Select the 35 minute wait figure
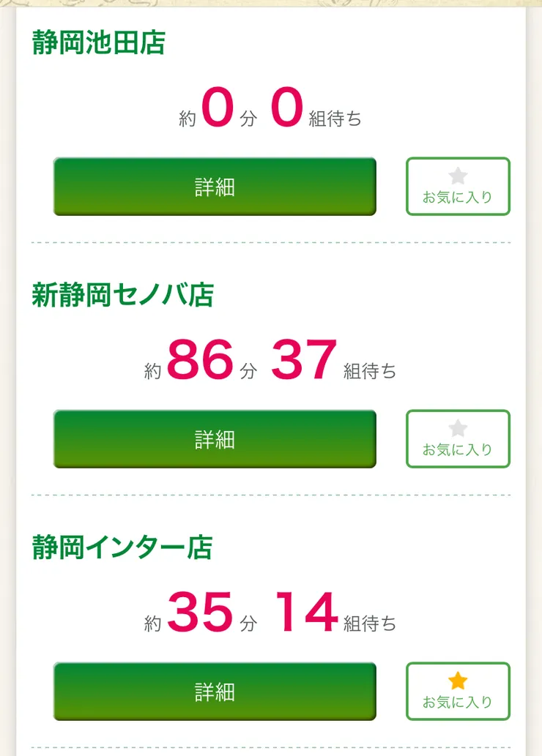This screenshot has height=756, width=542. point(200,613)
